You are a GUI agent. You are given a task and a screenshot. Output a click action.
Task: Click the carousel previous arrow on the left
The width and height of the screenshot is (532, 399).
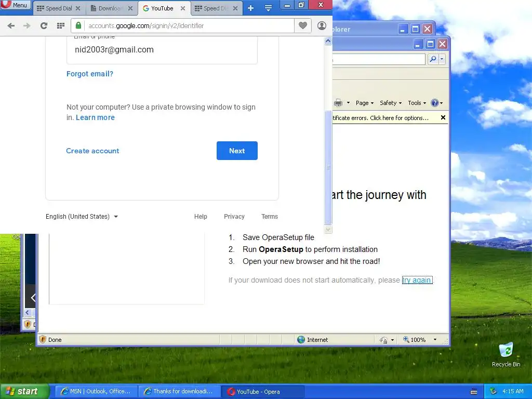33,298
